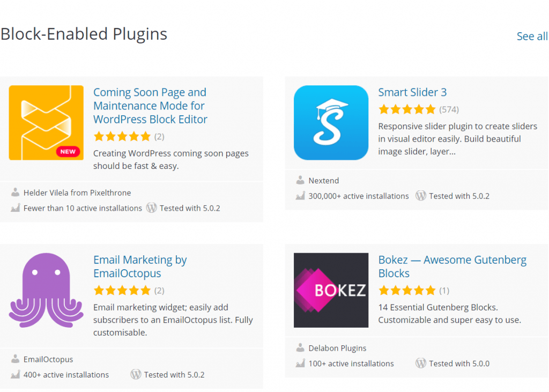This screenshot has width=549, height=392.
Task: Click the star rating of Bokez plugin
Action: [407, 291]
